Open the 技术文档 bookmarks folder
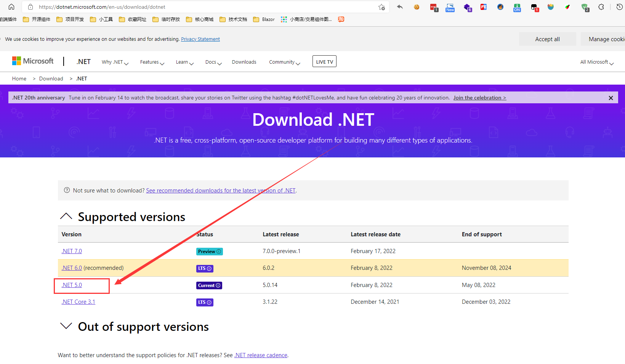The image size is (625, 364). [x=233, y=19]
